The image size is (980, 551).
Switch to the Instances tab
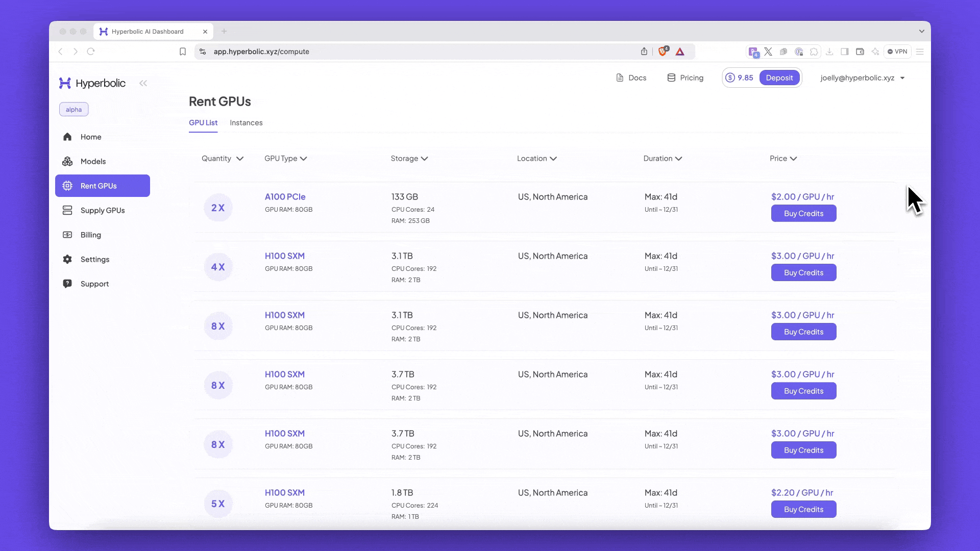coord(246,123)
